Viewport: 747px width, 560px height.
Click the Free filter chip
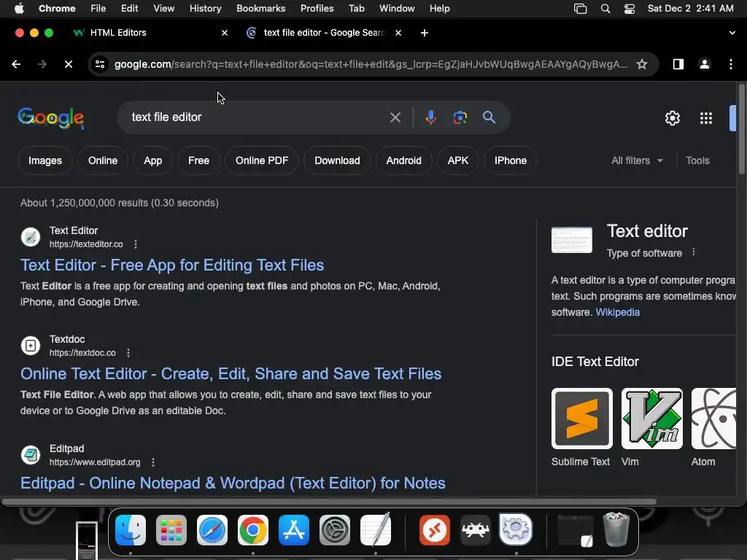[198, 160]
